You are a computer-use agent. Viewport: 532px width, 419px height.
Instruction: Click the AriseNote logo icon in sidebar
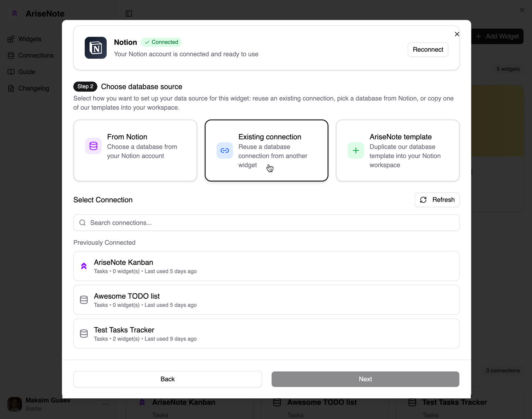click(15, 14)
